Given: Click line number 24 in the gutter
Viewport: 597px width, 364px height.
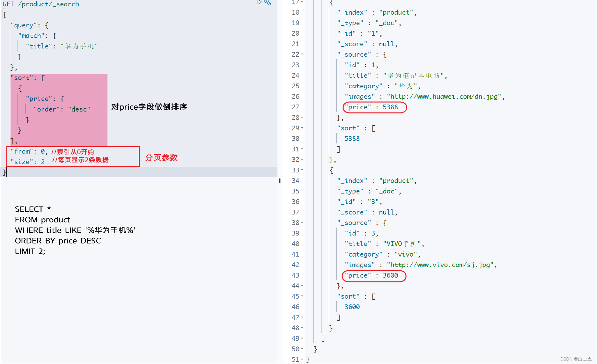Looking at the screenshot, I should 296,76.
